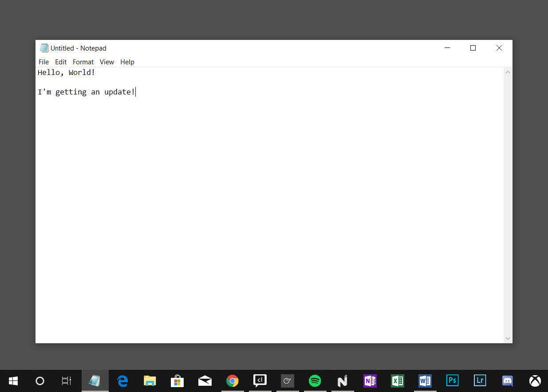Click the Notepad icon in the title bar

(44, 48)
